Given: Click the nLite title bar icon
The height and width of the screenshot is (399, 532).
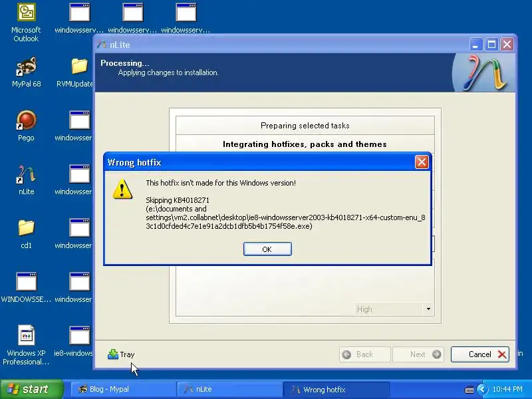Looking at the screenshot, I should pos(102,45).
